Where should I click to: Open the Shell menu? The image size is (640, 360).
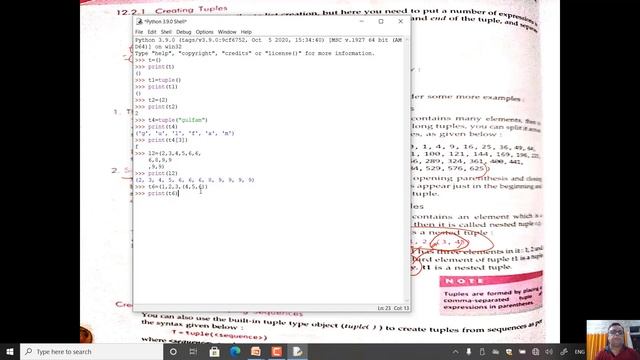click(x=166, y=32)
